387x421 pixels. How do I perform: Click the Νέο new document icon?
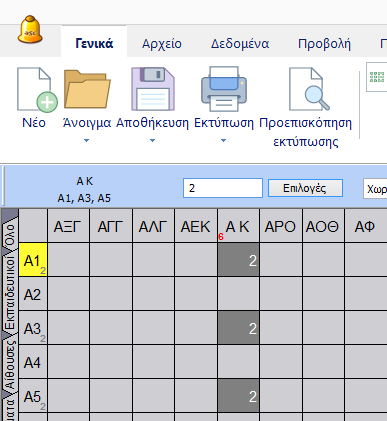point(37,89)
